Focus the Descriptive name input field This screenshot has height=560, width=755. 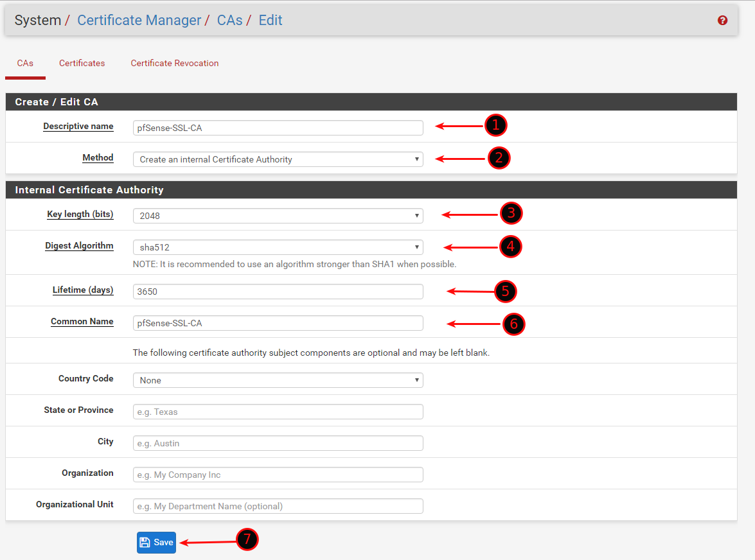click(x=278, y=128)
